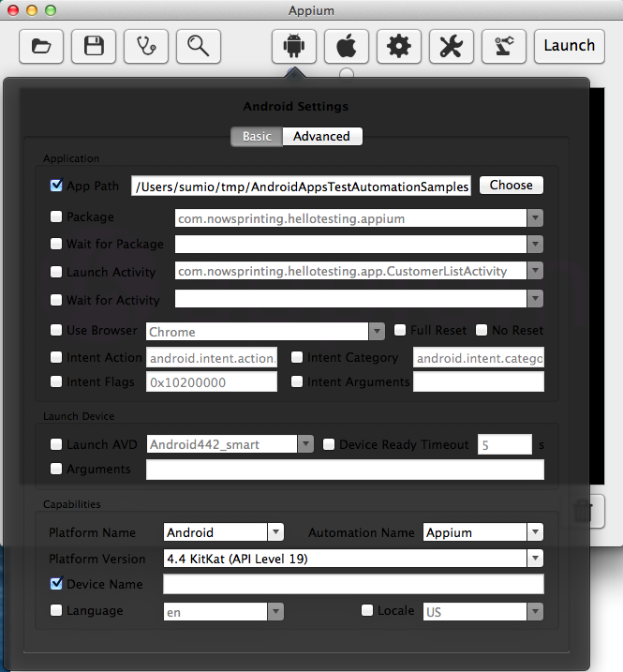
Task: Enable Intent Category checkbox
Action: [x=297, y=357]
